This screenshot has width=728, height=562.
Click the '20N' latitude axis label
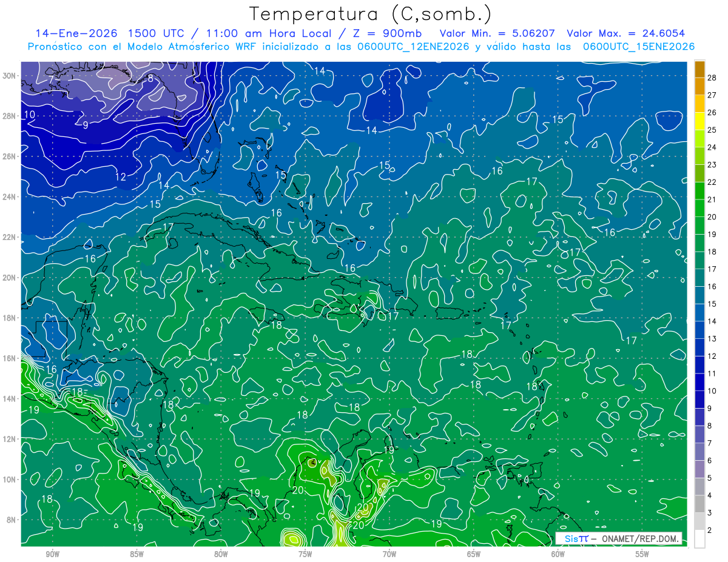(9, 278)
